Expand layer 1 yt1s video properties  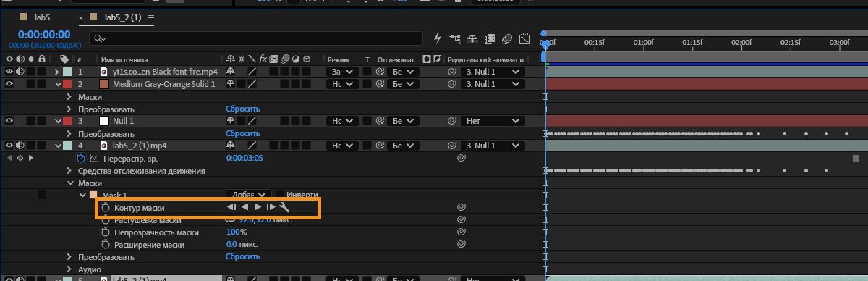pyautogui.click(x=58, y=72)
